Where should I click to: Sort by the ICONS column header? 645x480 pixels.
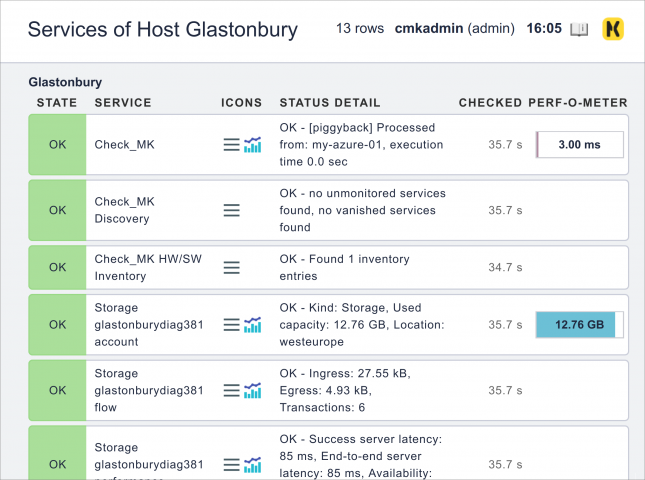tap(241, 102)
